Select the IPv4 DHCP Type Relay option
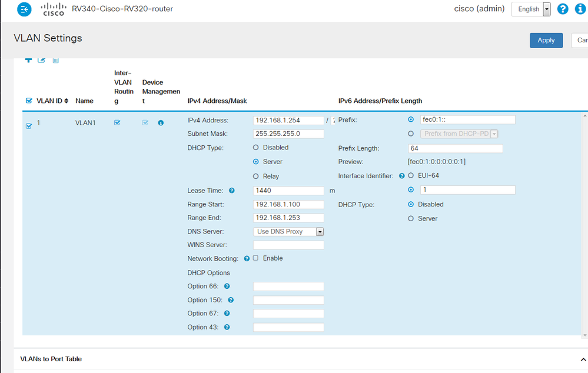The height and width of the screenshot is (373, 588). pos(256,176)
